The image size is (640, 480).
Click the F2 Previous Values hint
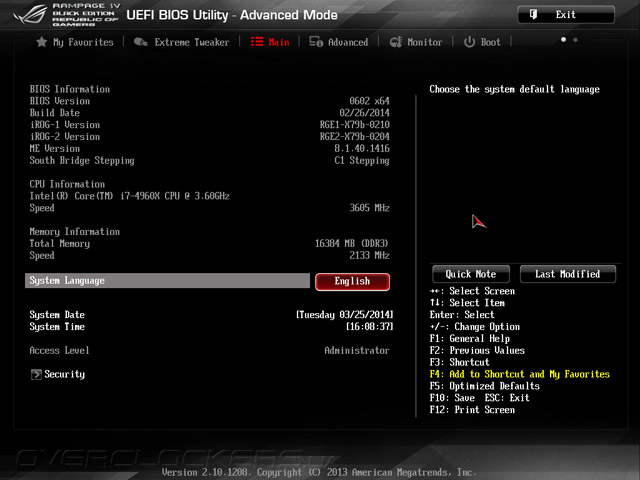[x=477, y=350]
